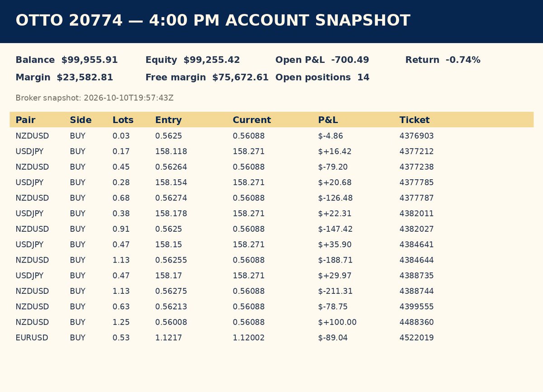Click the Pair column header
This screenshot has height=392, width=543.
(25, 120)
